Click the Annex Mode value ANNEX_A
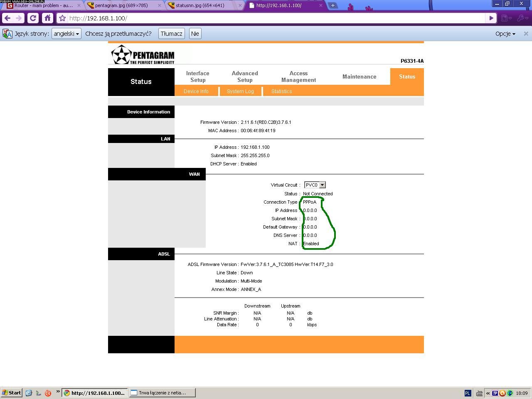The width and height of the screenshot is (532, 399). click(251, 289)
